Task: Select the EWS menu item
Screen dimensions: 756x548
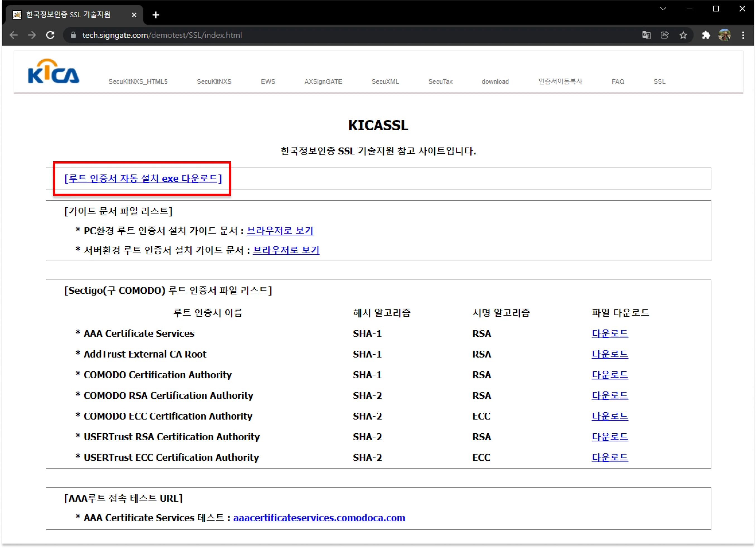Action: coord(268,82)
